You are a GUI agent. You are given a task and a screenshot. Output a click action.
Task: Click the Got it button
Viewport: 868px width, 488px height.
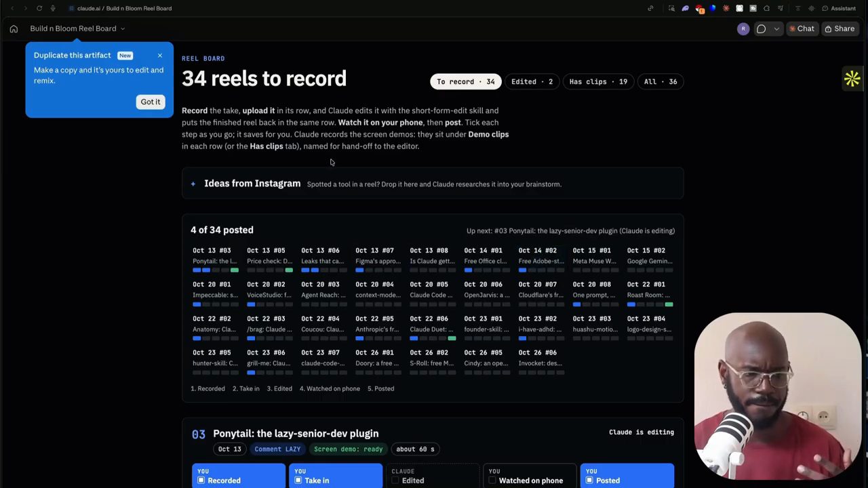click(x=151, y=102)
